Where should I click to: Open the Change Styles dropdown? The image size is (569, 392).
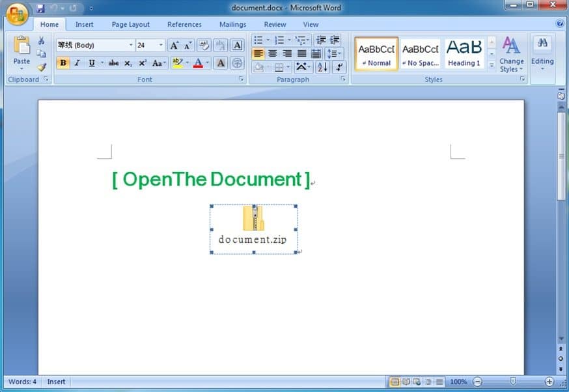511,55
